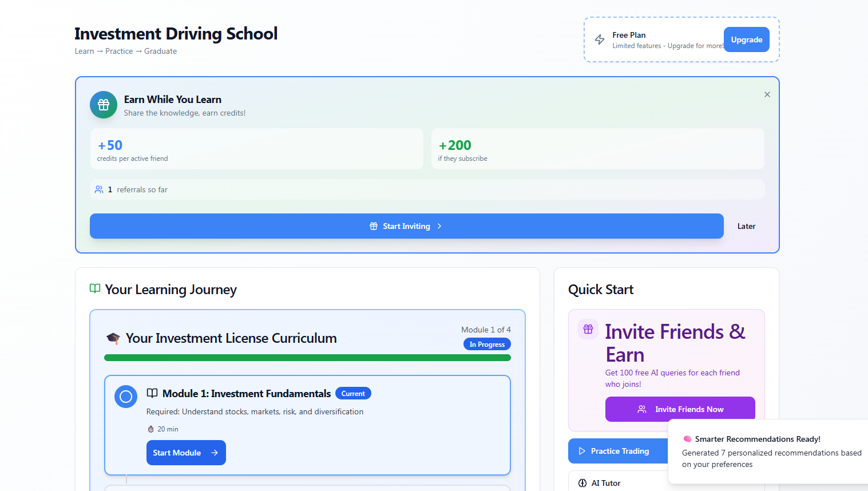Choose Later on the referral banner

pos(746,226)
